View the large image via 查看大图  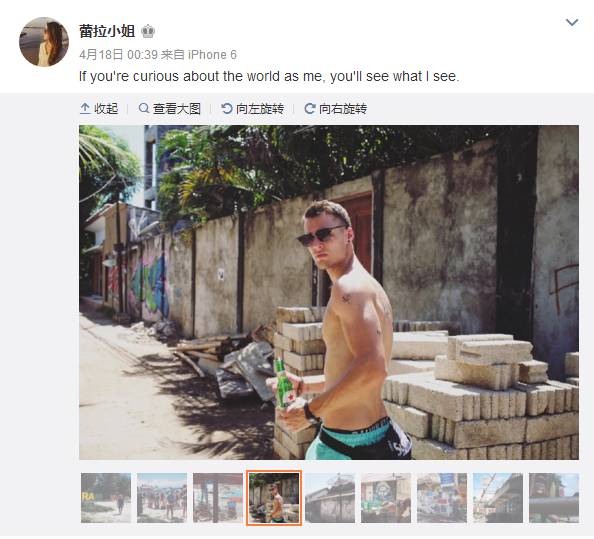point(169,109)
